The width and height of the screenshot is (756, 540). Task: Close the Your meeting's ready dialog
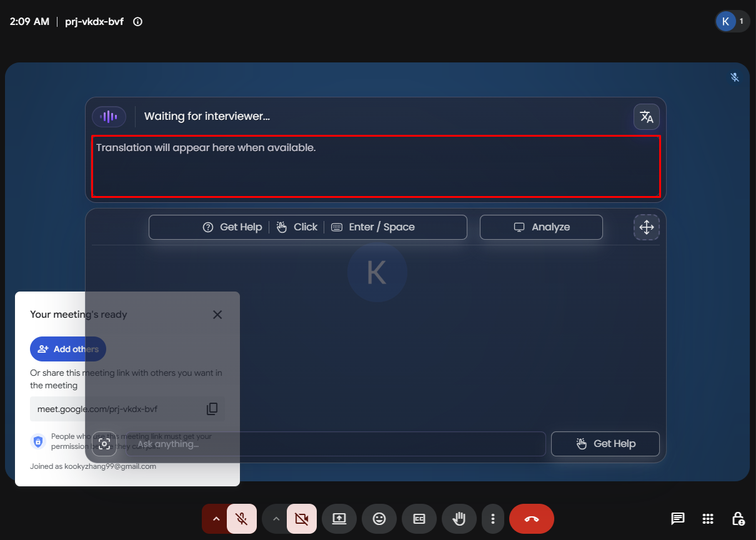(x=217, y=315)
